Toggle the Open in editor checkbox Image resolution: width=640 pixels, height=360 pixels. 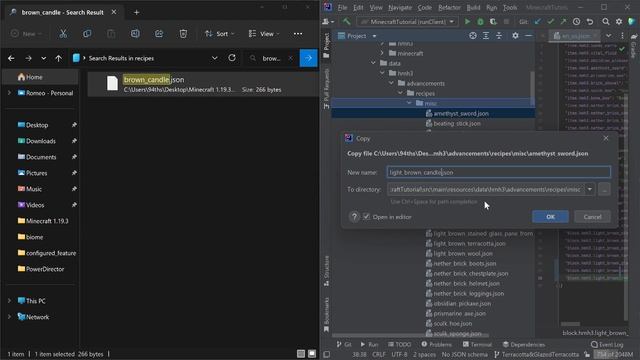tap(367, 217)
